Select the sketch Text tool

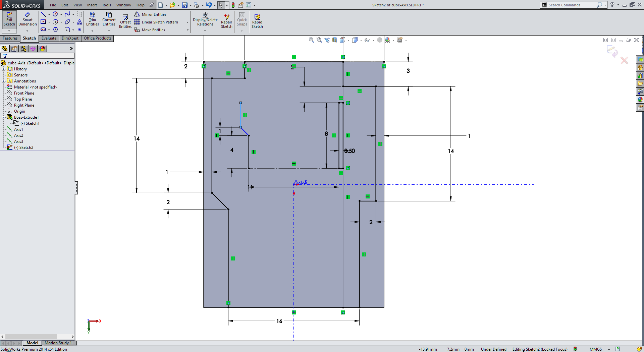79,22
